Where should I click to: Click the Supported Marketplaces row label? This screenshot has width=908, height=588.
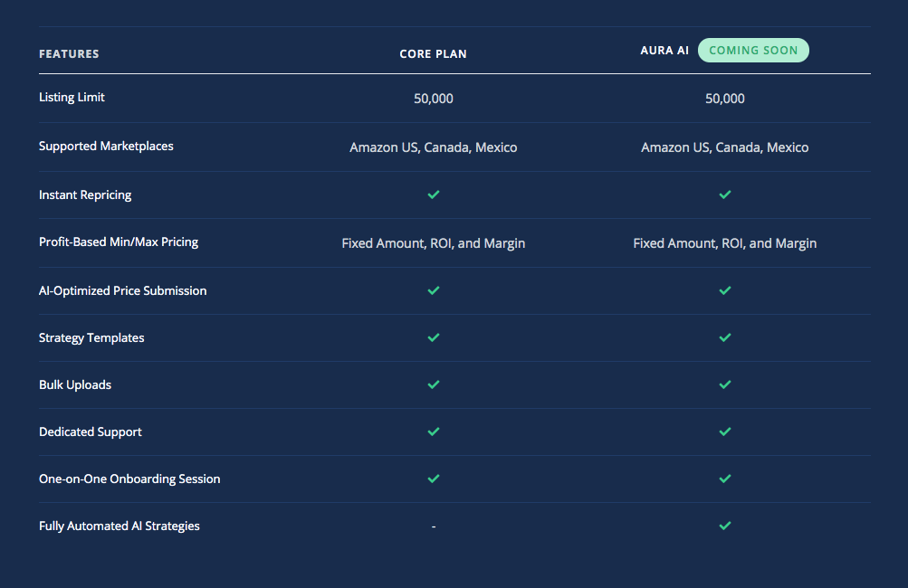pyautogui.click(x=106, y=146)
